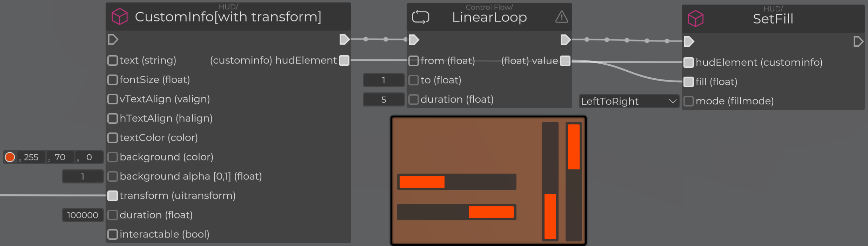Viewport: 868px width, 246px height.
Task: Click the loop icon on LinearLoop node
Action: [420, 17]
